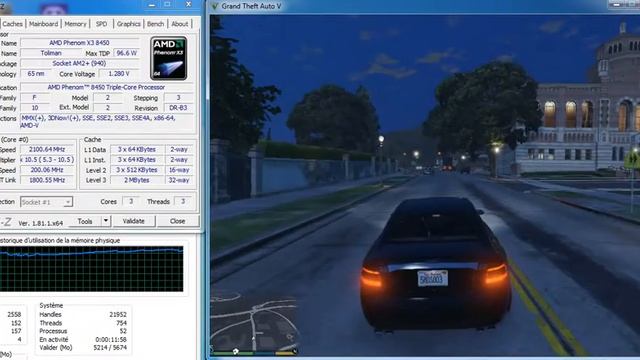Click the Validate button
The image size is (640, 360).
133,221
